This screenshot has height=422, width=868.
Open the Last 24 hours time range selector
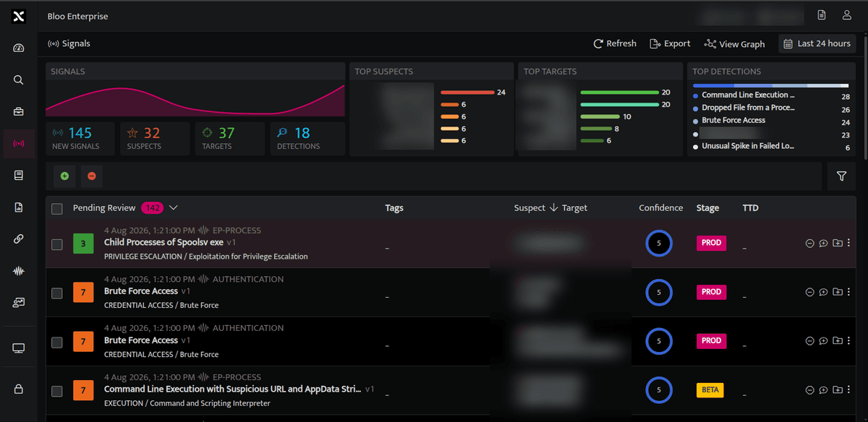[817, 44]
